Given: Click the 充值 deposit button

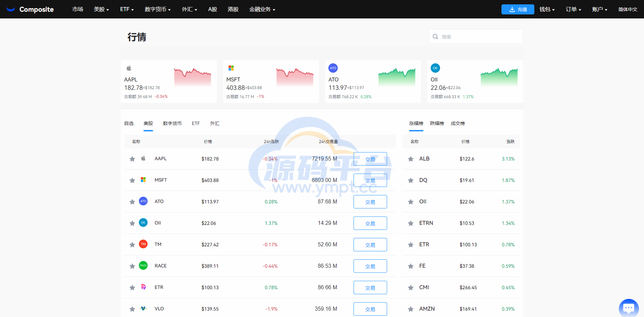Looking at the screenshot, I should coord(518,9).
